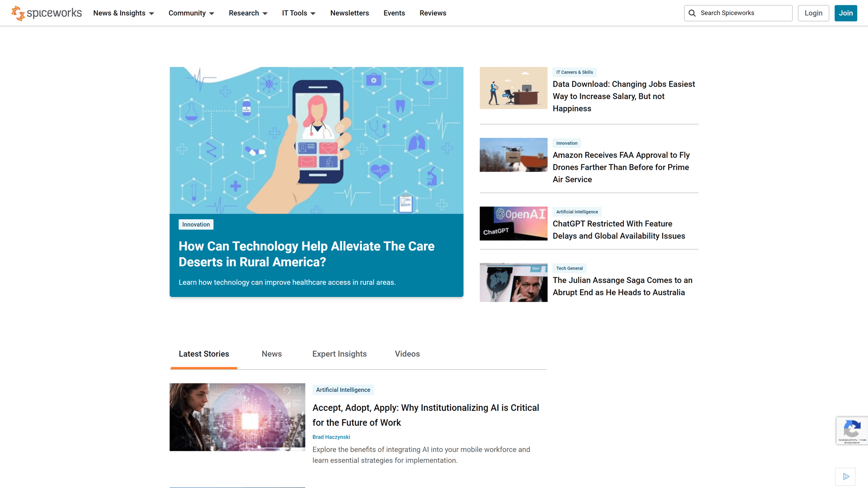Expand the News & Insights dropdown
The height and width of the screenshot is (488, 868).
(x=123, y=13)
